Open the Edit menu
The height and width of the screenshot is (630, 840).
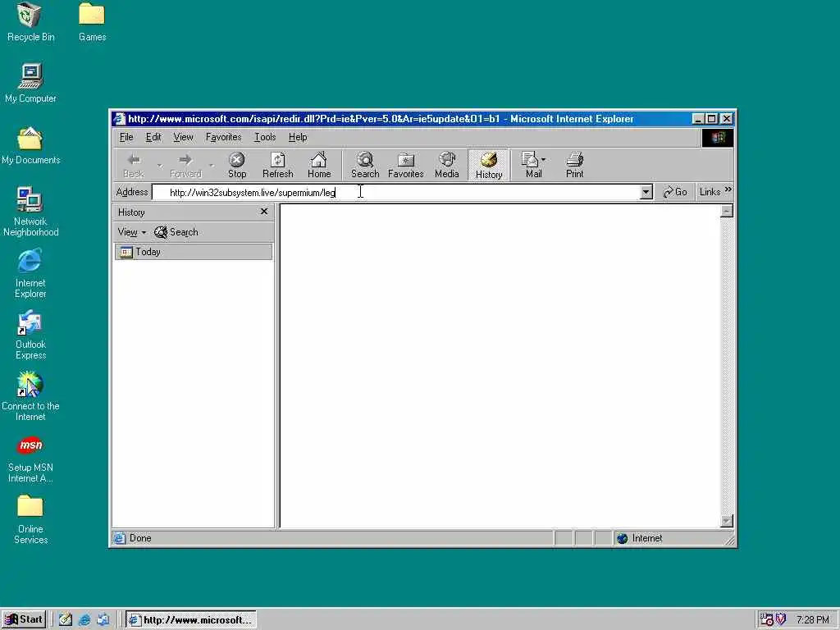153,137
